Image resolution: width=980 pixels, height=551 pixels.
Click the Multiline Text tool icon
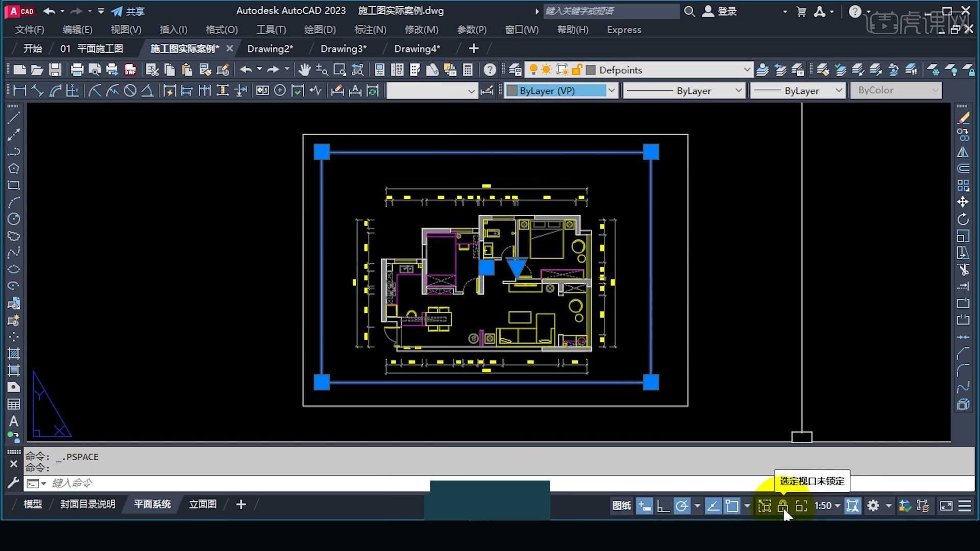point(14,421)
